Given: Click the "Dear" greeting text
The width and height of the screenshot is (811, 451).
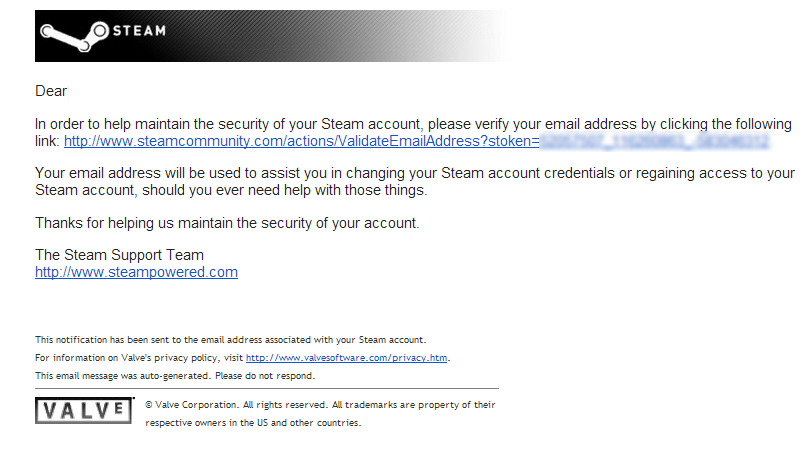Looking at the screenshot, I should [x=51, y=91].
